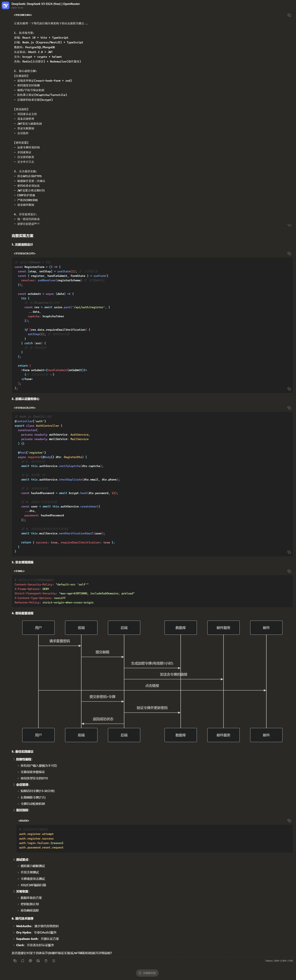Click the top 用户 node in the sequence diagram
This screenshot has height=980, width=296.
pos(38,628)
